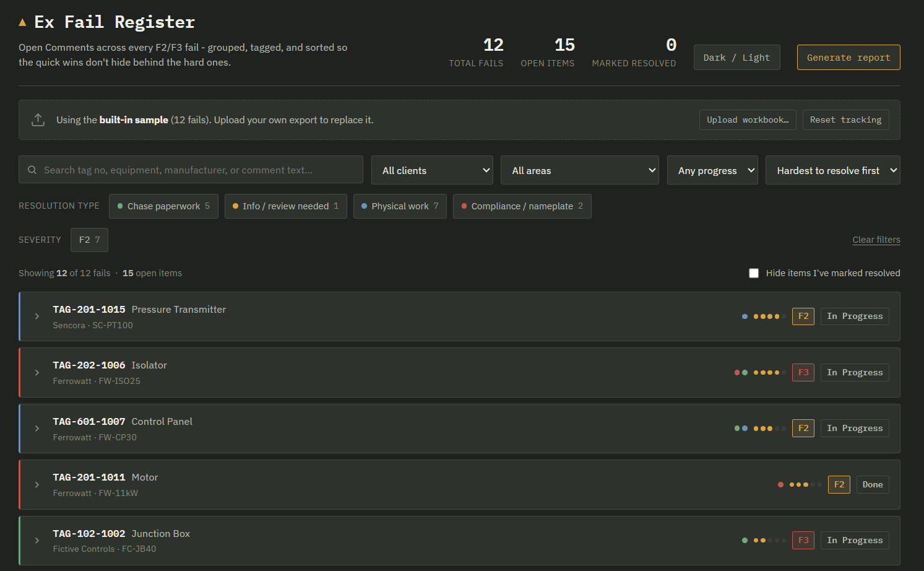Open the Hardest to resolve first sort dropdown

pos(832,170)
